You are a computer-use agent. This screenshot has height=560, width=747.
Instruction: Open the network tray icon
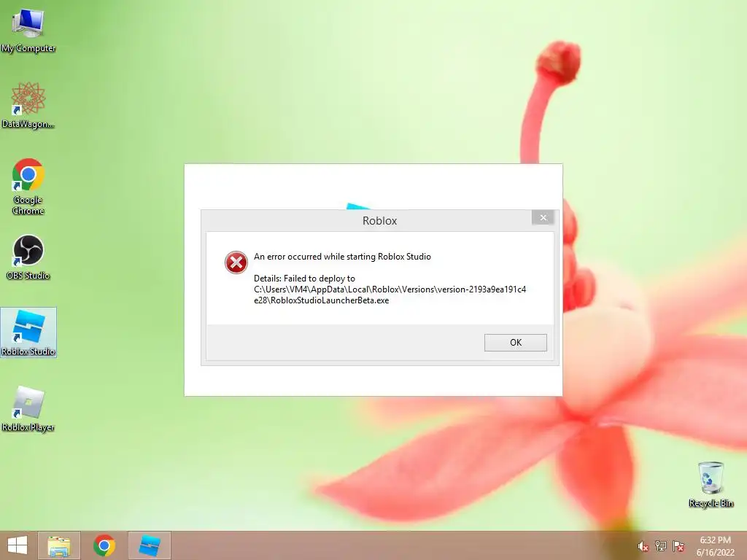[661, 545]
